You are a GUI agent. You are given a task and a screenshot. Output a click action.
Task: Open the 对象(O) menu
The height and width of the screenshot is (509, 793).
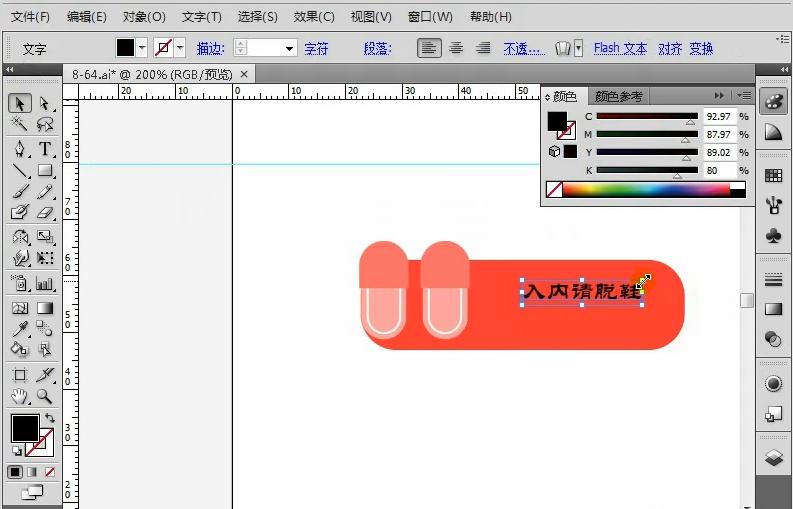tap(144, 17)
